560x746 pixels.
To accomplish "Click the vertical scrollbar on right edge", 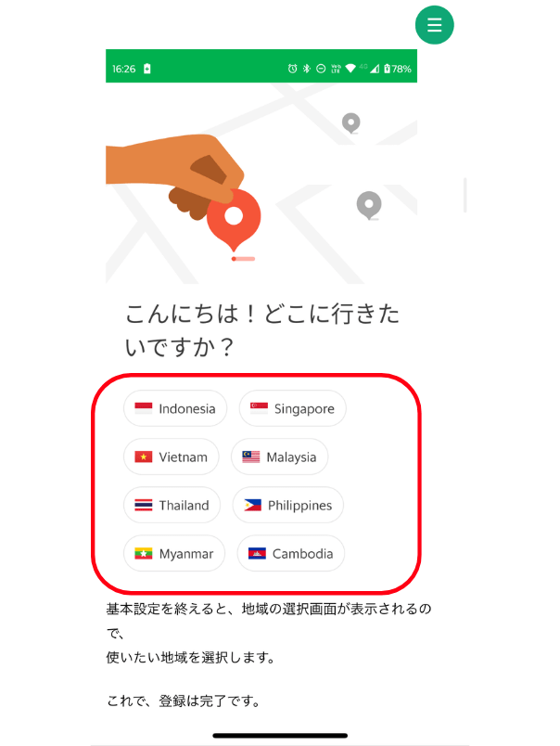I will [465, 195].
